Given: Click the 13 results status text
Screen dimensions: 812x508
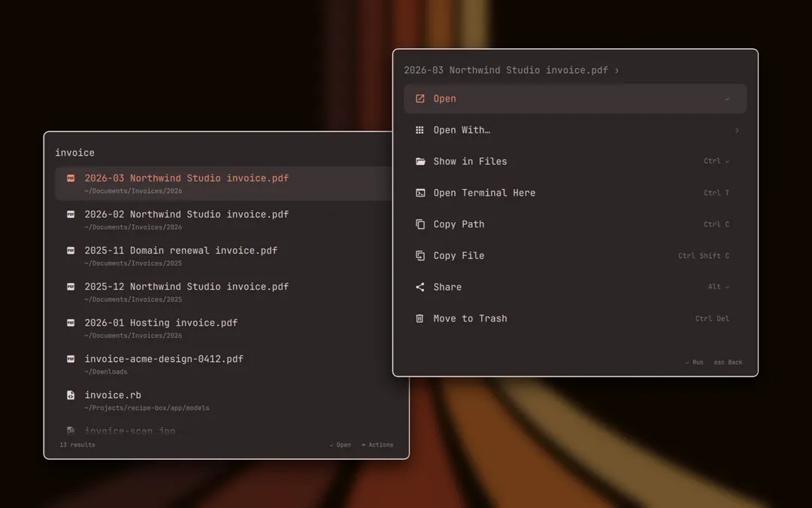Looking at the screenshot, I should coord(77,445).
